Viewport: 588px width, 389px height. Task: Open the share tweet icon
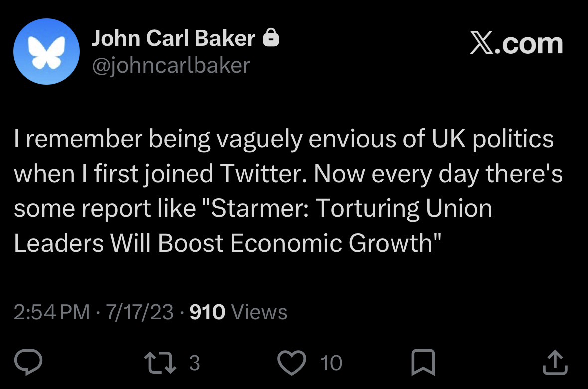555,363
